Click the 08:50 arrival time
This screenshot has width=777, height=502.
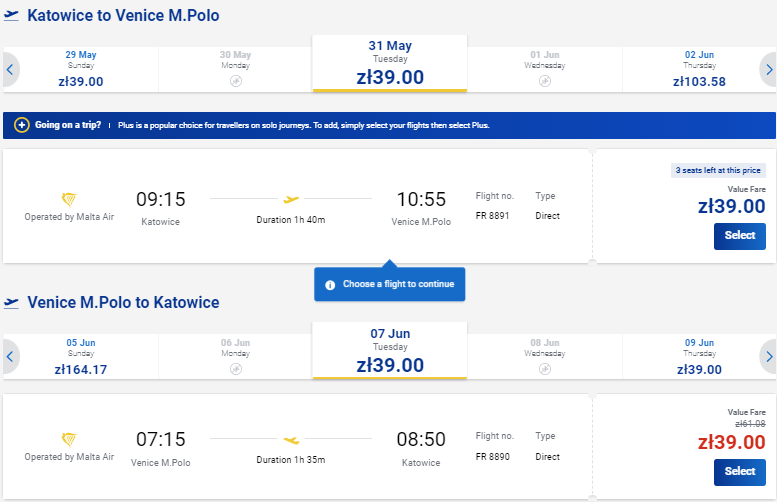(421, 439)
